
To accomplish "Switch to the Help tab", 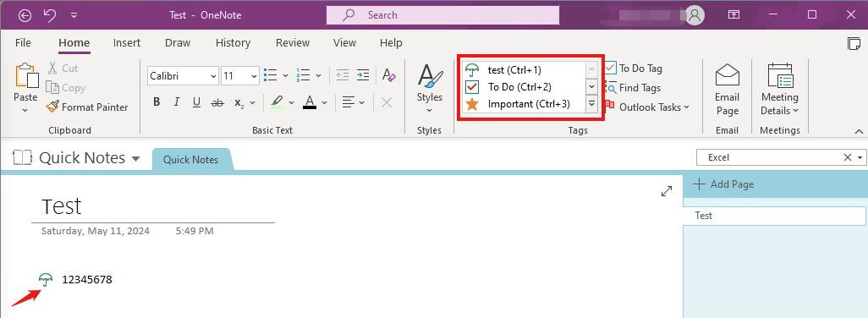I will 391,42.
